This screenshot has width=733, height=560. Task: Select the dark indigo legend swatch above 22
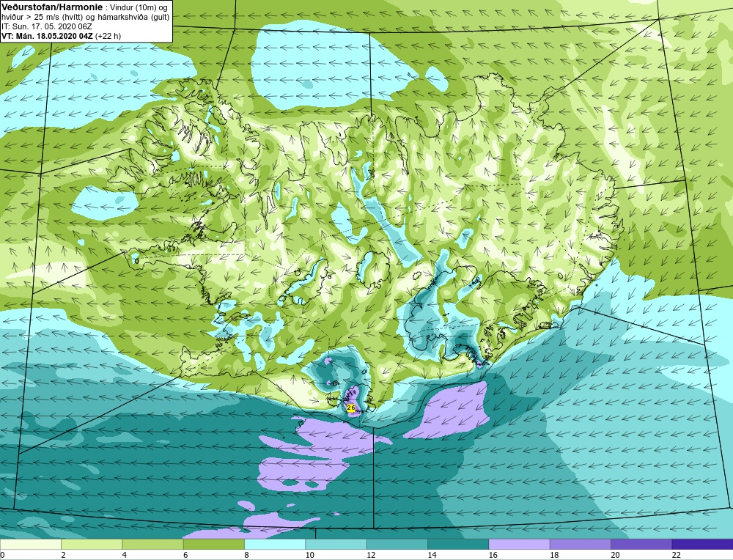(703, 544)
